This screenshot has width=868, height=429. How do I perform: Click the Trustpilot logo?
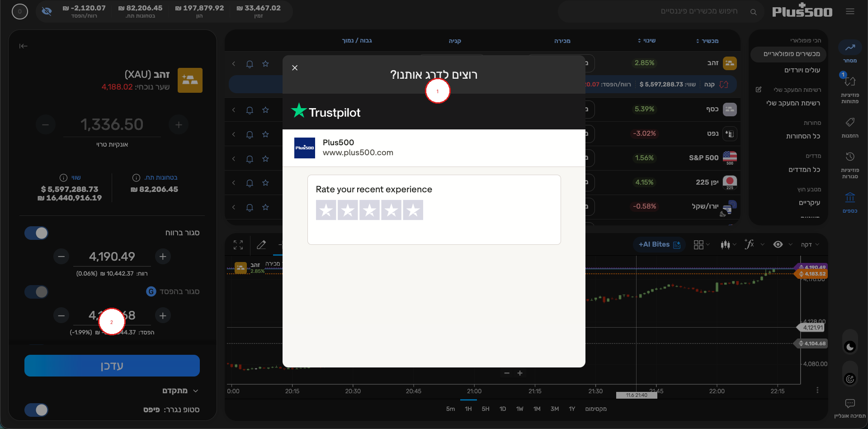pos(325,111)
